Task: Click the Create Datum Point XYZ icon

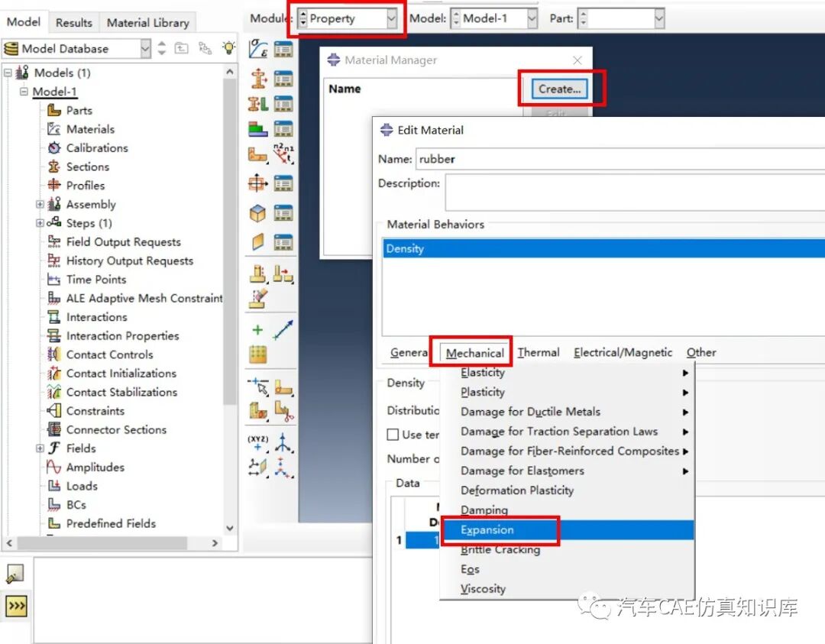Action: tap(258, 443)
